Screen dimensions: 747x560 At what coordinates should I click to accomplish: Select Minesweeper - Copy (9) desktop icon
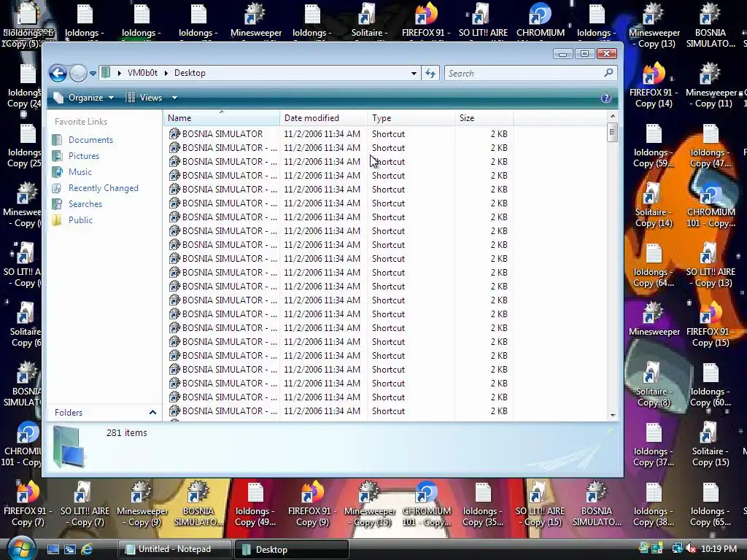142,505
